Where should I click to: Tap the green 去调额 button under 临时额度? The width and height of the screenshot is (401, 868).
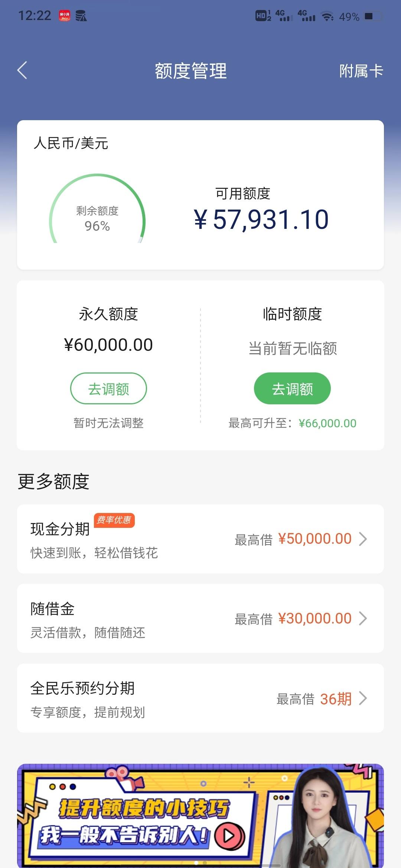coord(292,388)
